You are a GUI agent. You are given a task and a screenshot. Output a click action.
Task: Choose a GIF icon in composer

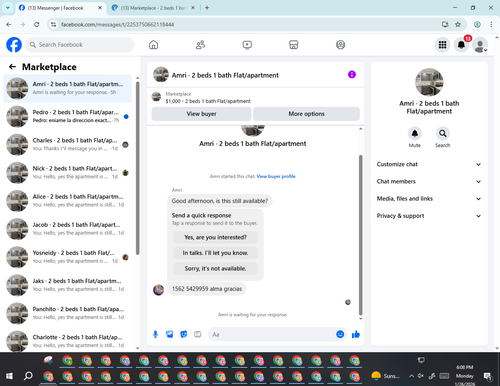tap(198, 334)
